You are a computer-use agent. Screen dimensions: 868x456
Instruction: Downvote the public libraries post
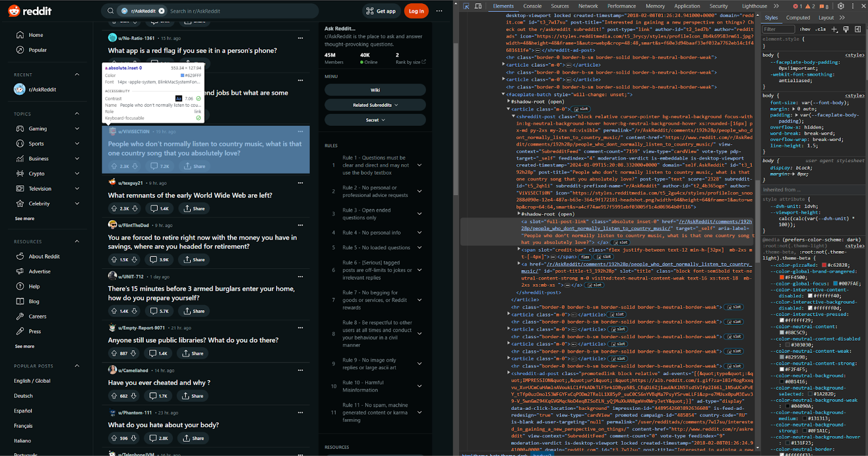[x=133, y=354]
